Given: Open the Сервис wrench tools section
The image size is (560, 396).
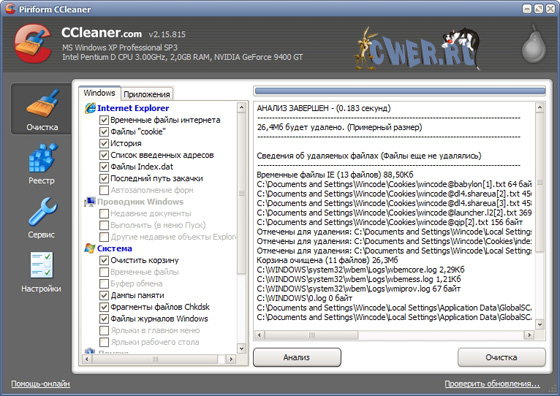Looking at the screenshot, I should (41, 218).
